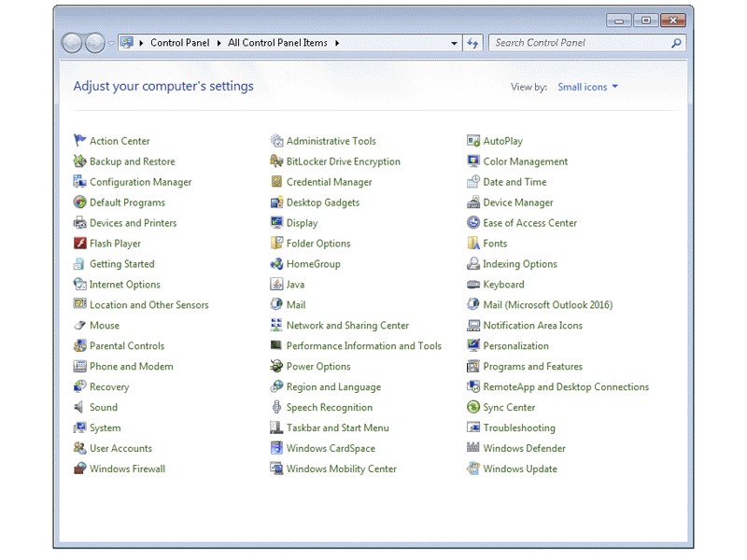
Task: Open the Speech Recognition microphone icon
Action: pyautogui.click(x=276, y=407)
